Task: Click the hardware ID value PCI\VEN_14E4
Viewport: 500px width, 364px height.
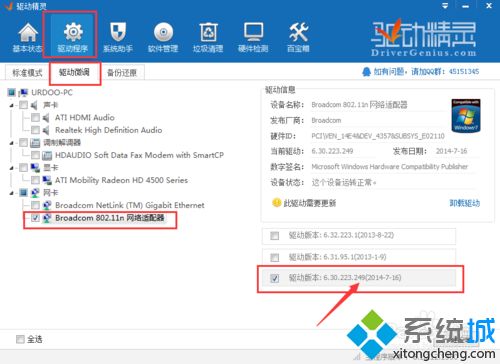Action: click(378, 136)
